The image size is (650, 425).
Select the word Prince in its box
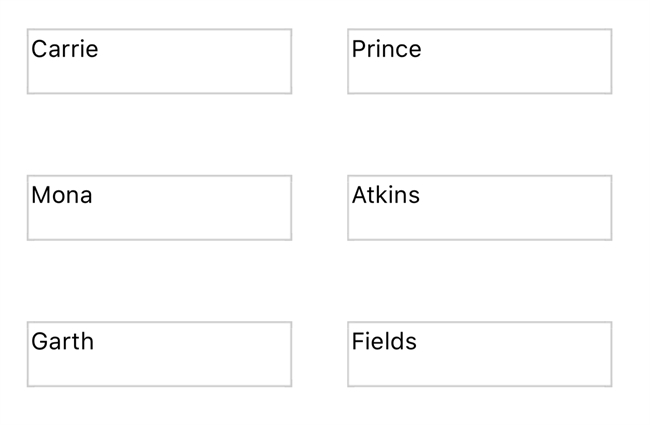[386, 49]
